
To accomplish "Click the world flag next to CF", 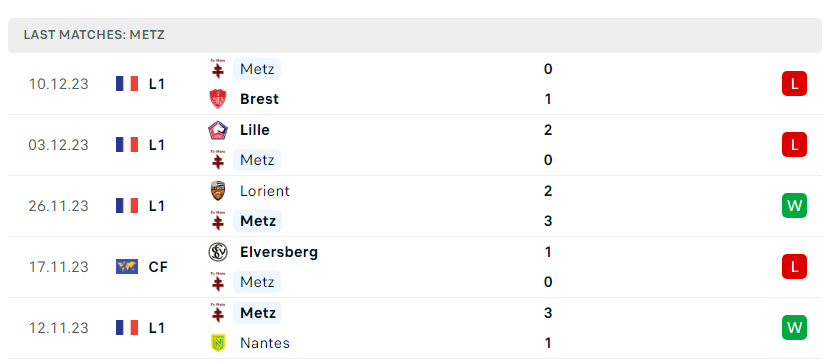I will pyautogui.click(x=127, y=266).
